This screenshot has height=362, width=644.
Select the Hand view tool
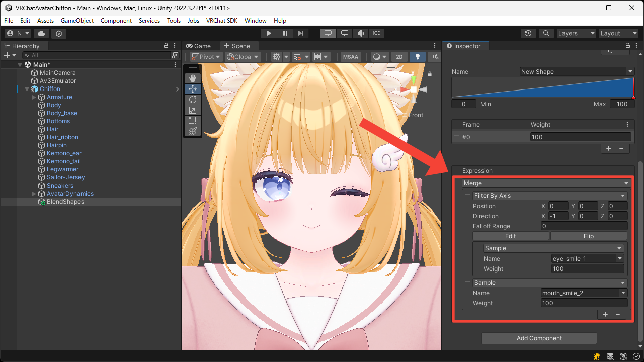pyautogui.click(x=193, y=78)
